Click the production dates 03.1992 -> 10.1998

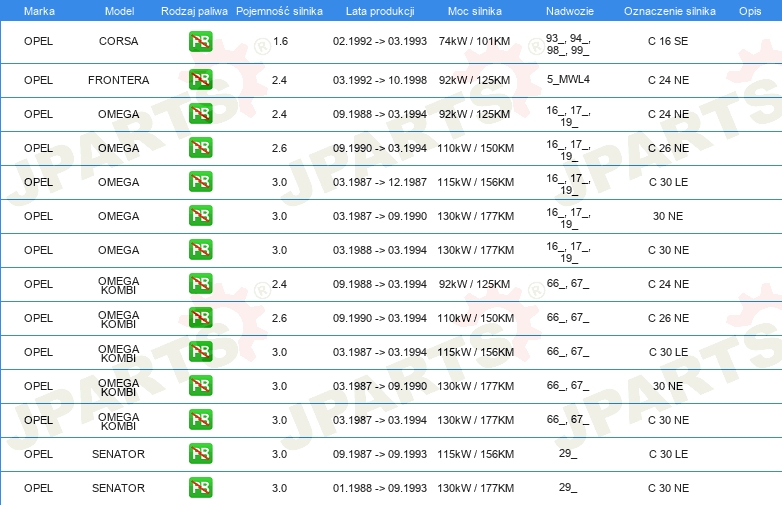point(380,80)
